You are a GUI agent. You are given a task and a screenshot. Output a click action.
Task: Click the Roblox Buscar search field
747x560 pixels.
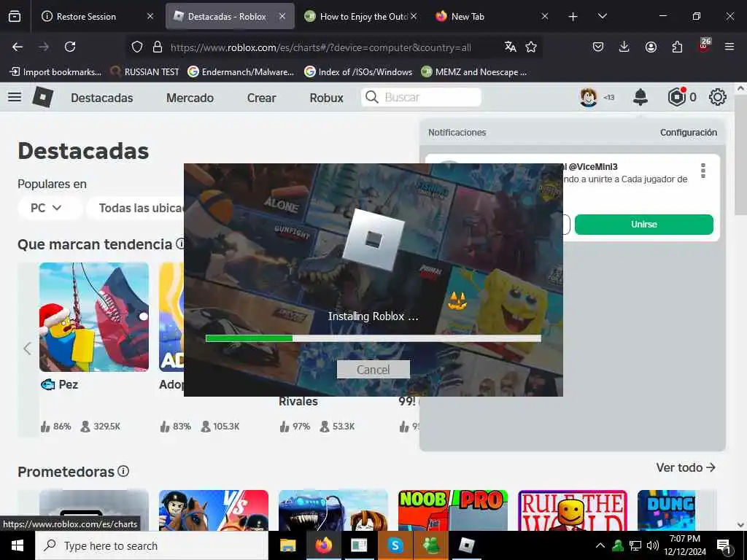(421, 97)
